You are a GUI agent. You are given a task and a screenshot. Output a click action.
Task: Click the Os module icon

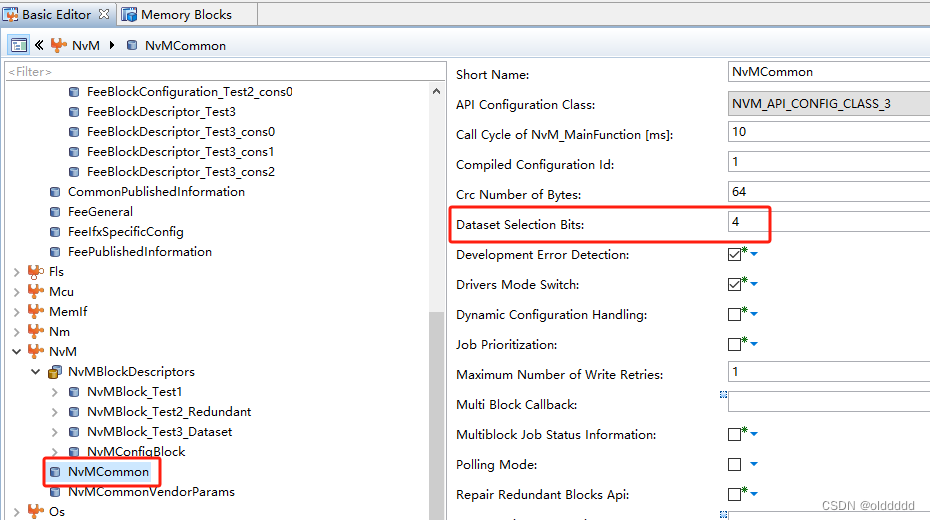pyautogui.click(x=36, y=511)
